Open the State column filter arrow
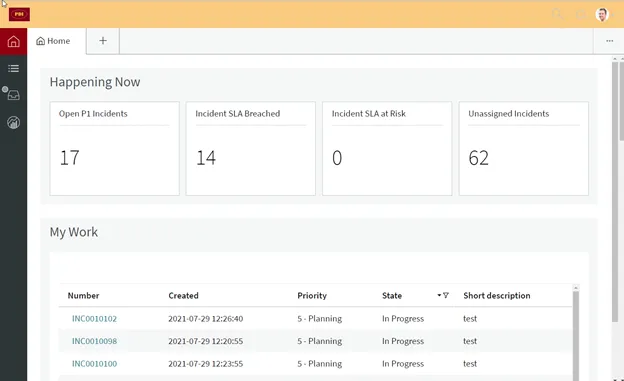Viewport: 624px width, 381px height. coord(439,295)
